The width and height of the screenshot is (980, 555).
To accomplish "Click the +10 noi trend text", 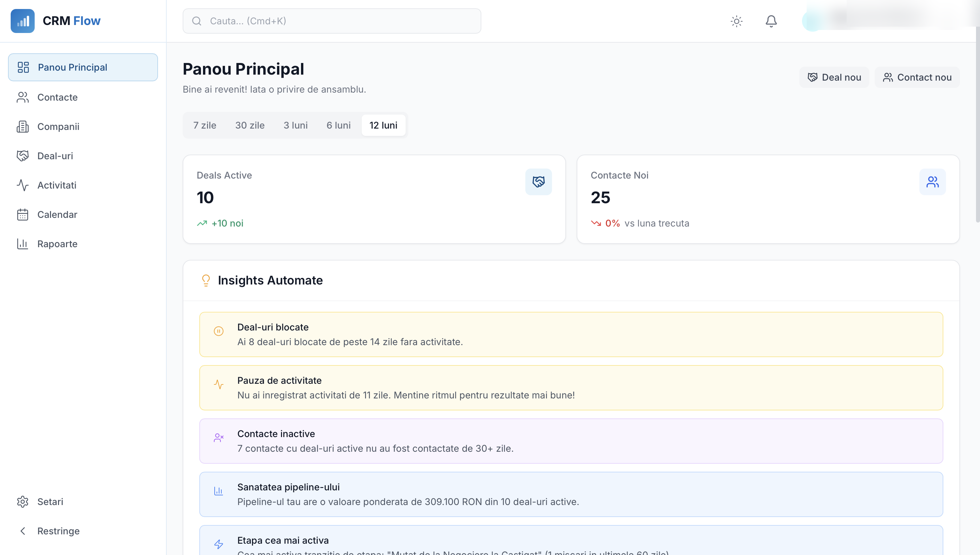I will [x=227, y=224].
